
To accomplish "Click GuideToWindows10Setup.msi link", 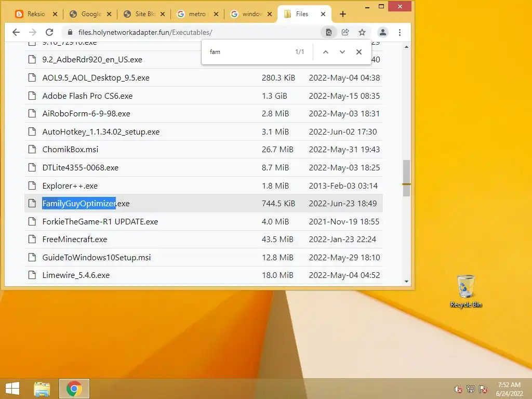I will [96, 258].
